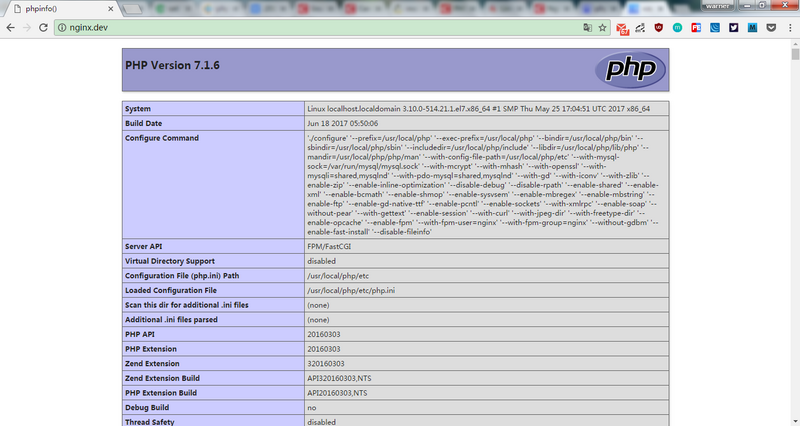Click the Debug Build label

147,408
